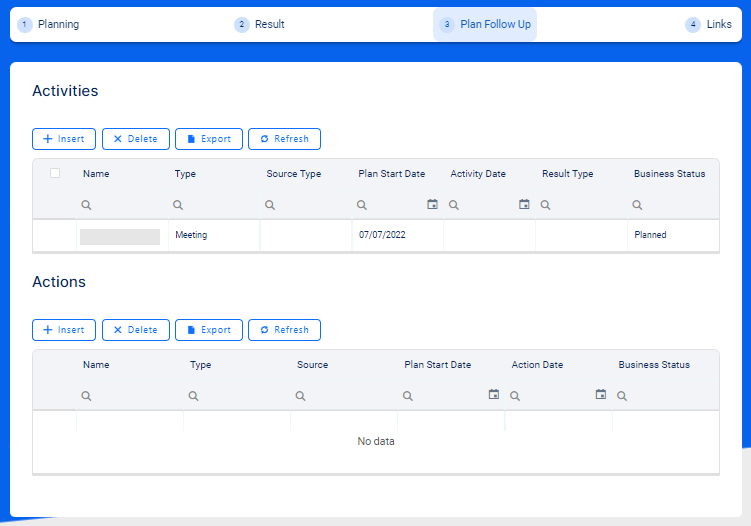Click search icon under Actions Source column

click(x=300, y=396)
